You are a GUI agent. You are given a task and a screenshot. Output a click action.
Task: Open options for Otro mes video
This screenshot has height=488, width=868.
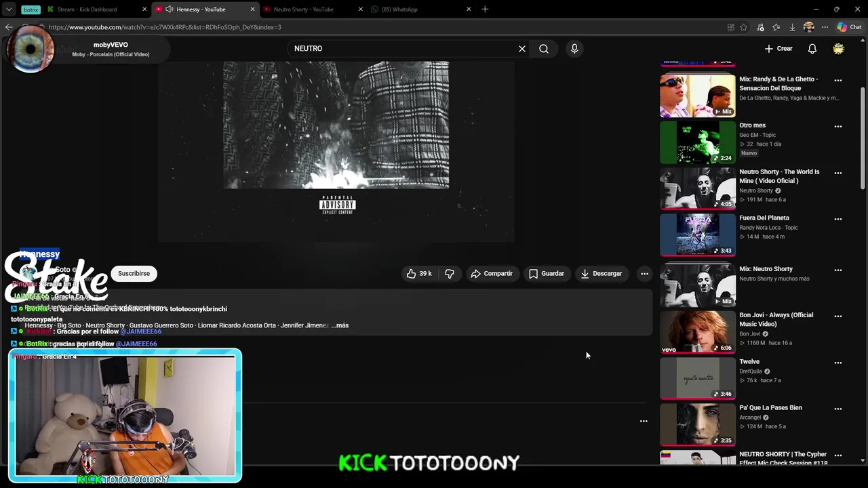[838, 127]
